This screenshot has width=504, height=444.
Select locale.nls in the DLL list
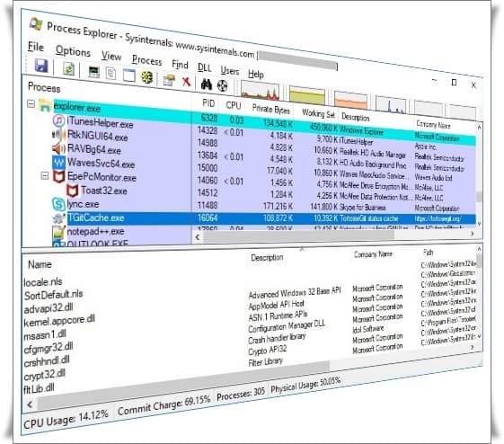pos(43,282)
